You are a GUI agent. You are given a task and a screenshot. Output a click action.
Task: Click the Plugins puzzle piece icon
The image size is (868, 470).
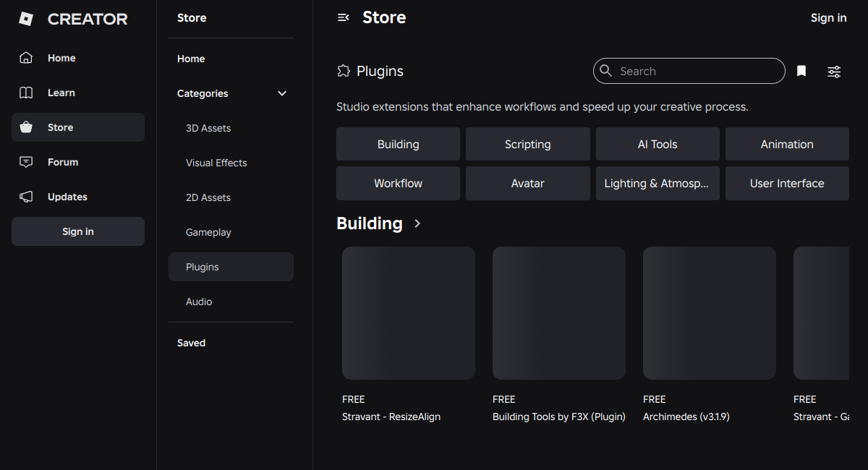(x=344, y=71)
